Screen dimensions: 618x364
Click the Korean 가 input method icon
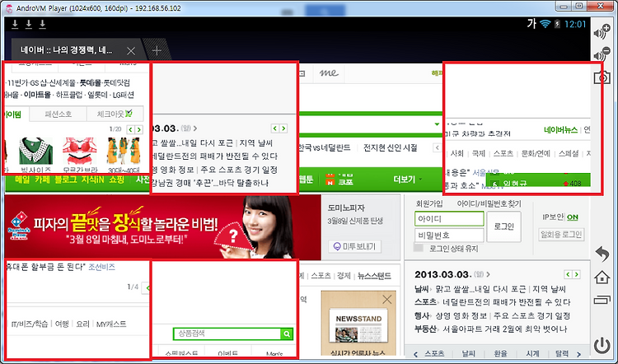[x=531, y=24]
